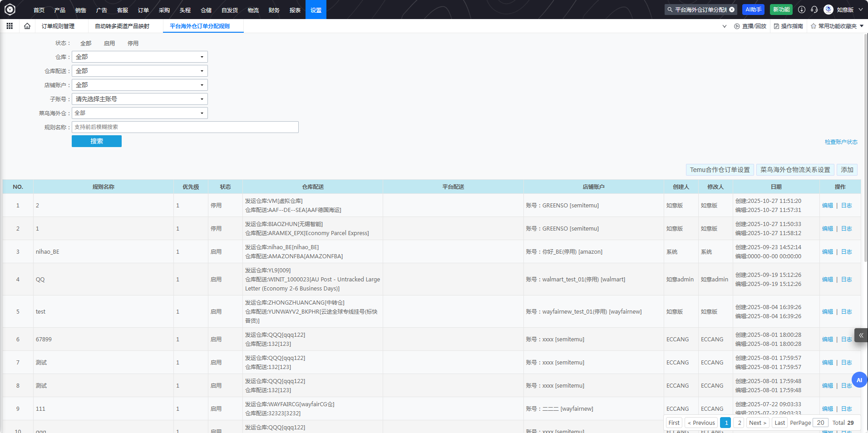Clear the top search box text
Screen dimensions: 868x433
(x=732, y=10)
